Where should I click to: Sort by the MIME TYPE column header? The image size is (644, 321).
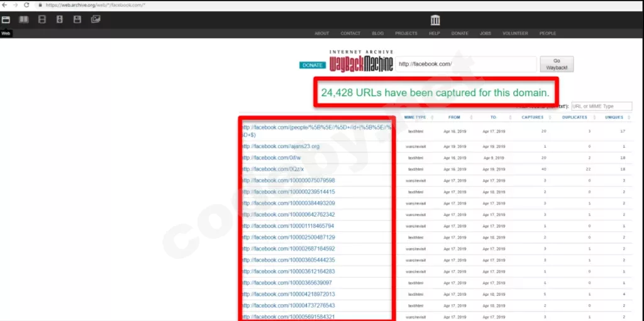point(415,117)
